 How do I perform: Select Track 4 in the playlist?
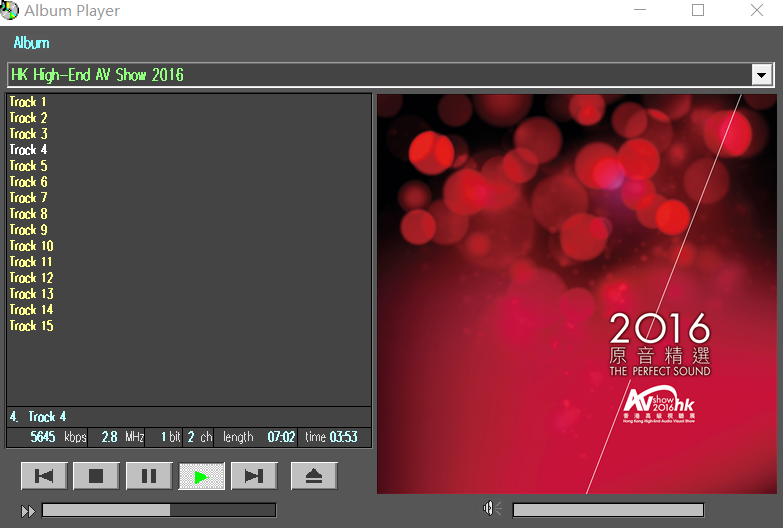(x=28, y=150)
